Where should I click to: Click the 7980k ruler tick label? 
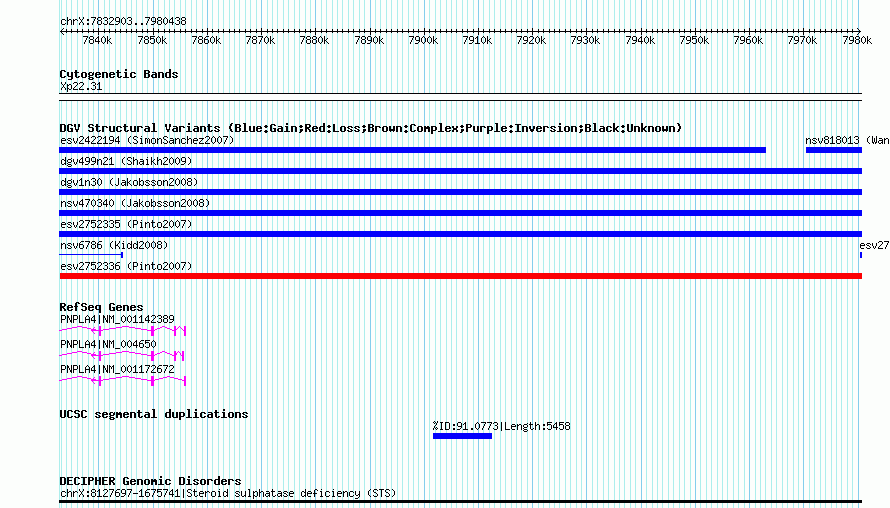pos(857,40)
